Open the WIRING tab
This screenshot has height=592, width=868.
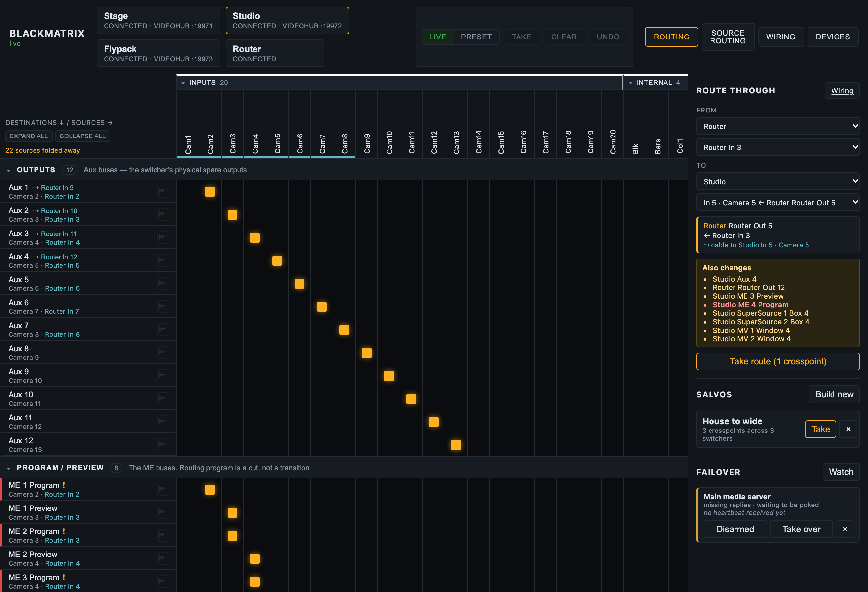pos(781,37)
